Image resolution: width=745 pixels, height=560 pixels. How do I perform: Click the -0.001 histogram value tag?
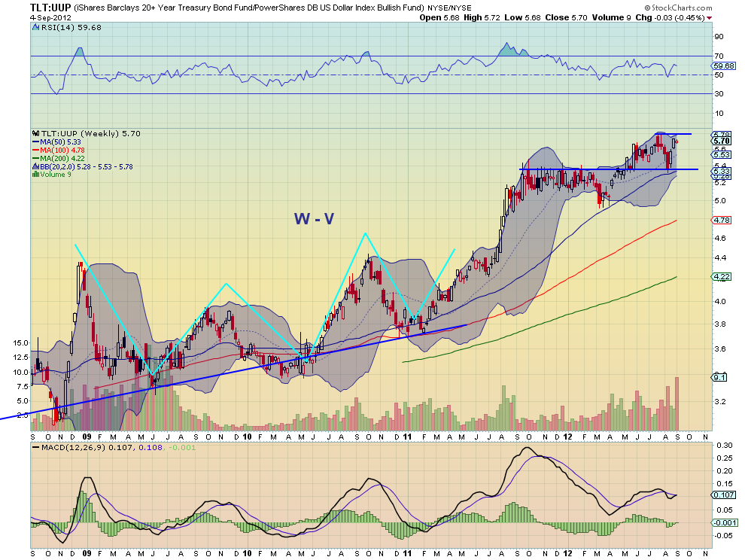pos(725,523)
